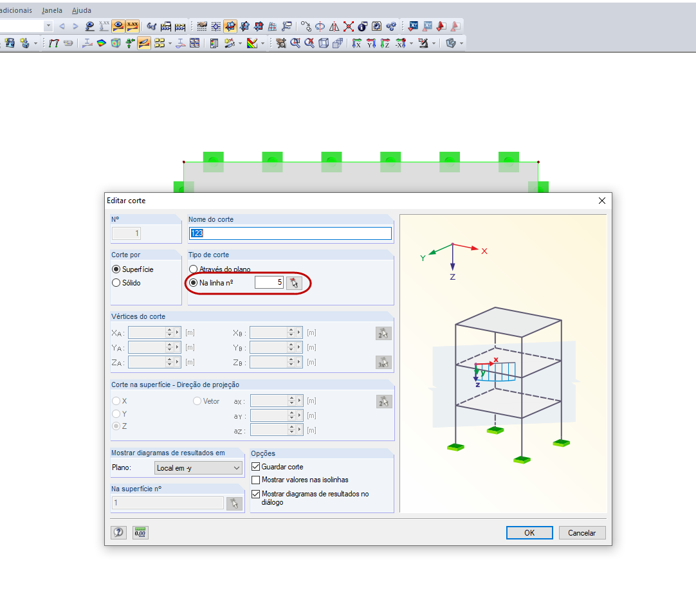696x616 pixels.
Task: Click the view in Y direction icon
Action: pos(371,43)
